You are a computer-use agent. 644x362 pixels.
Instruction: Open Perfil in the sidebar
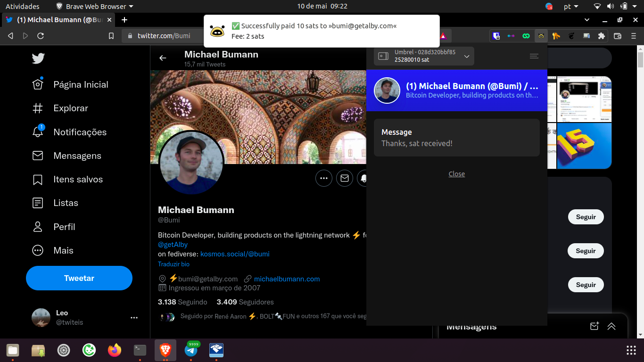[x=54, y=227]
